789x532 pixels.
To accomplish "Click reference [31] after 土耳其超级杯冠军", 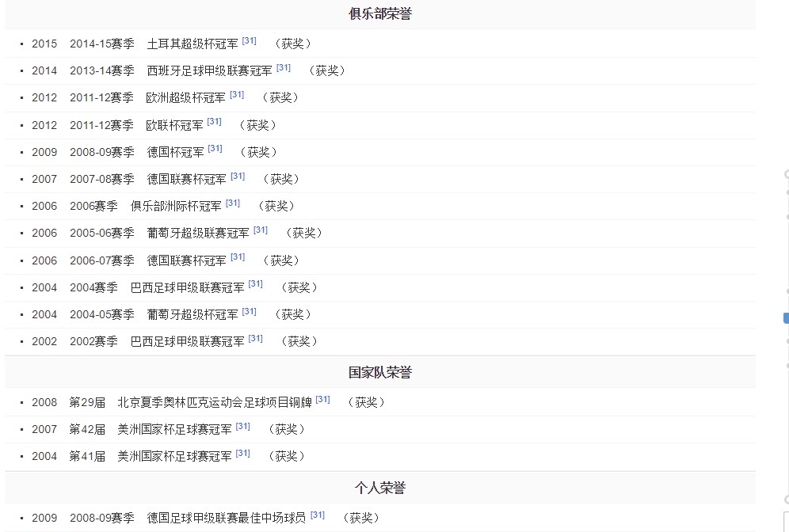I will point(248,40).
